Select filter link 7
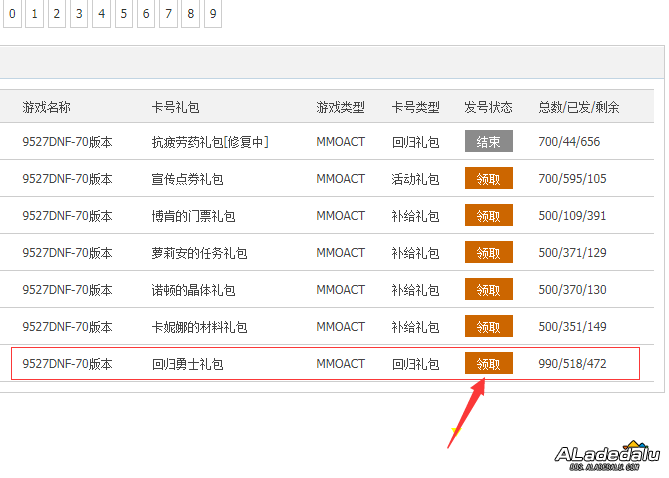669x478 pixels. point(168,14)
